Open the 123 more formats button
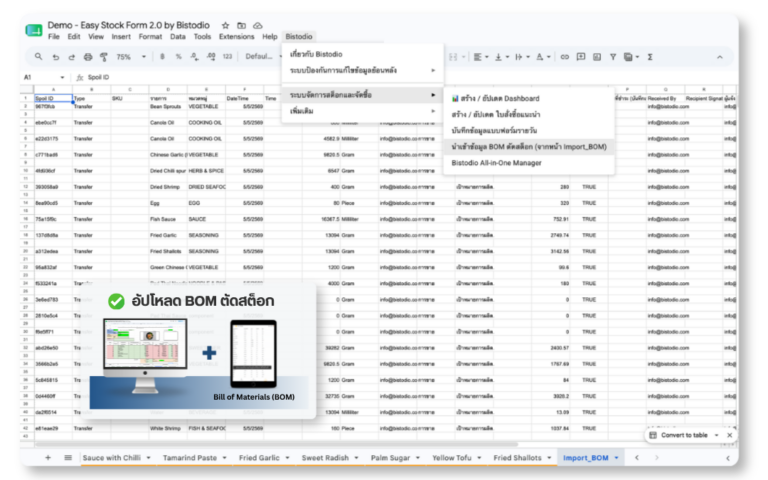The height and width of the screenshot is (480, 768). (227, 57)
